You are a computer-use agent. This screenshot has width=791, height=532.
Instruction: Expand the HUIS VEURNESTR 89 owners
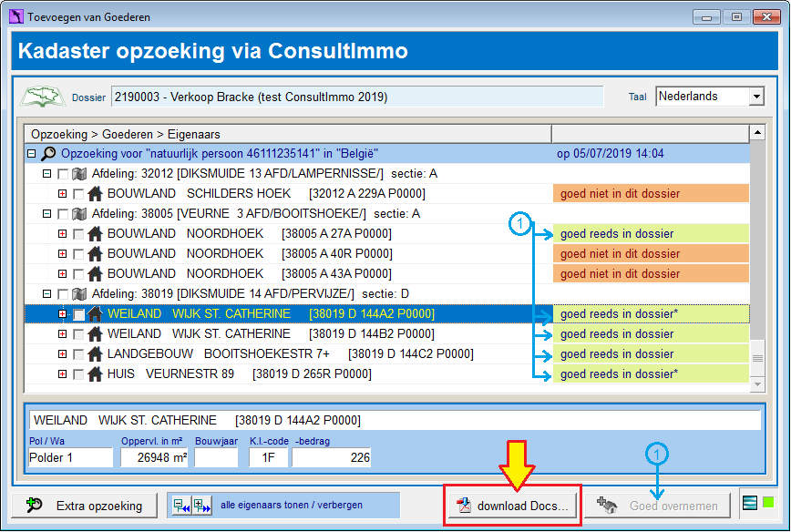click(x=62, y=374)
